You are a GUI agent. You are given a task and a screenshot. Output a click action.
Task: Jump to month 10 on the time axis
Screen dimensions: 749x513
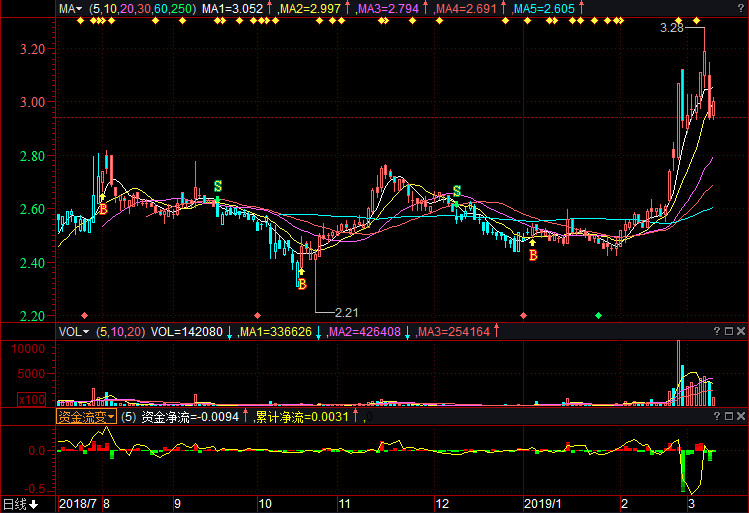click(x=265, y=503)
